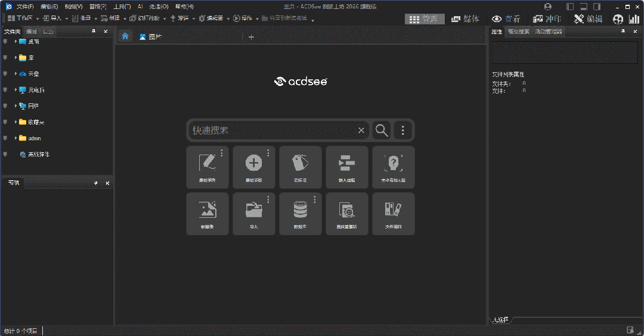This screenshot has width=644, height=336.
Task: Open the Send (发送) dropdown arrow
Action: tap(193, 19)
